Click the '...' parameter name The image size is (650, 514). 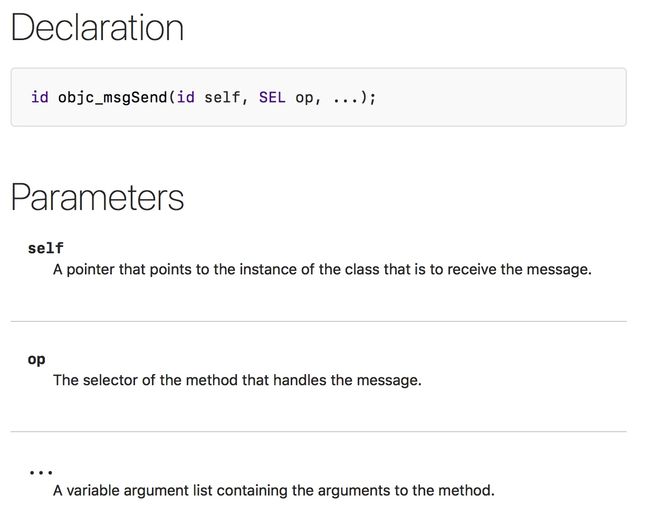tap(41, 472)
